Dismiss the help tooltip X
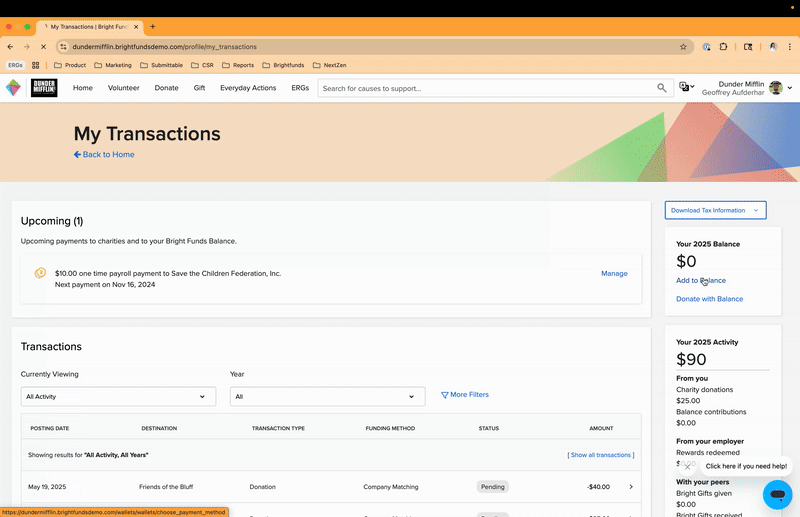This screenshot has width=800, height=517. click(x=687, y=466)
